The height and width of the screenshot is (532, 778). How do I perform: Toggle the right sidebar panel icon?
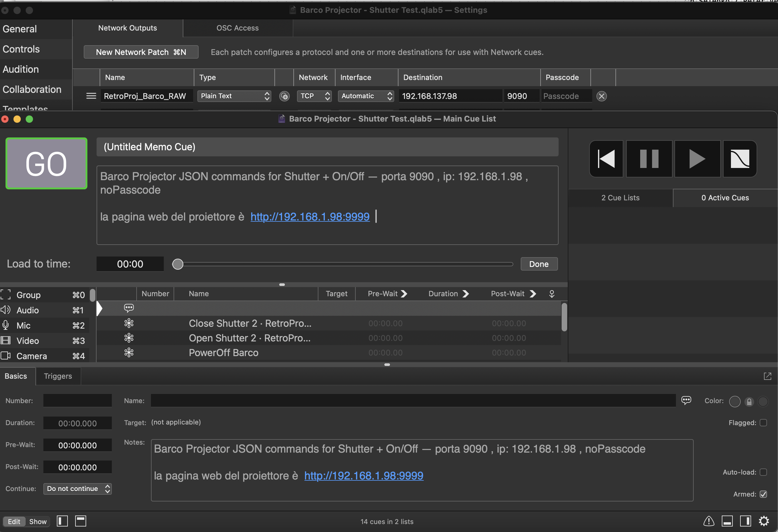coord(746,521)
